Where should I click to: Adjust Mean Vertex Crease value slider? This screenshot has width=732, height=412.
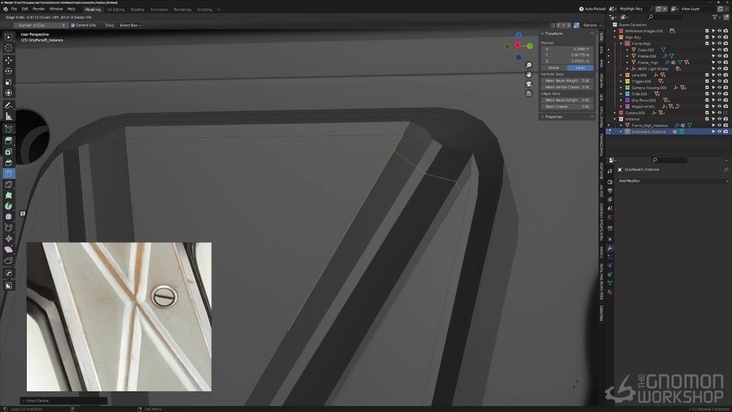(x=567, y=87)
